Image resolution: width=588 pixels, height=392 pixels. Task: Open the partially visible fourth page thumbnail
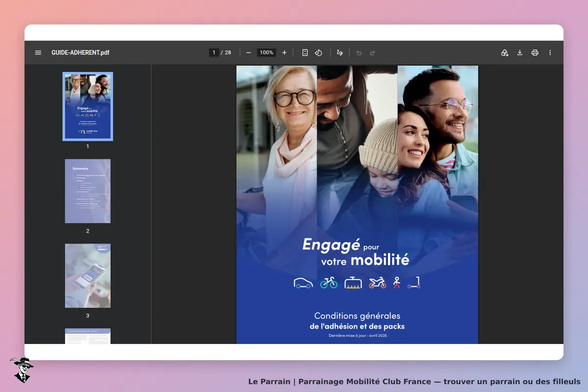coord(88,336)
